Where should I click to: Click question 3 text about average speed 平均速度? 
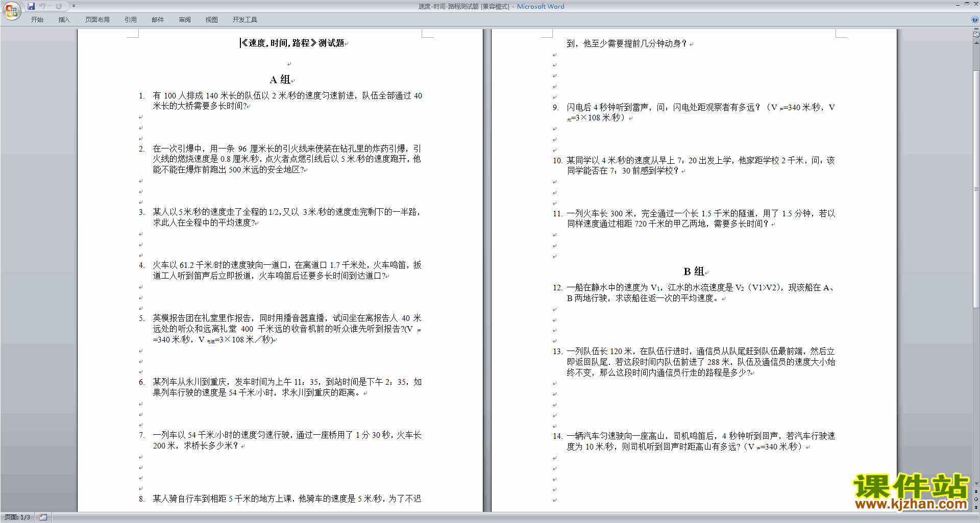coord(286,217)
